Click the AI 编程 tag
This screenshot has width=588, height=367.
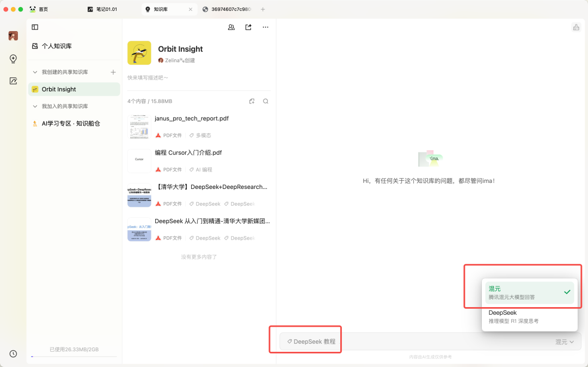[200, 169]
